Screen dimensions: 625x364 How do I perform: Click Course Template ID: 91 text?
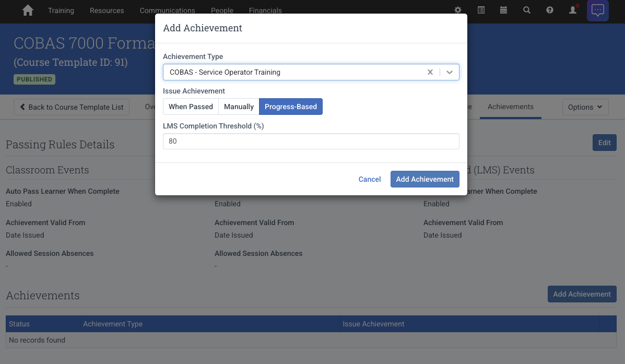pyautogui.click(x=70, y=62)
